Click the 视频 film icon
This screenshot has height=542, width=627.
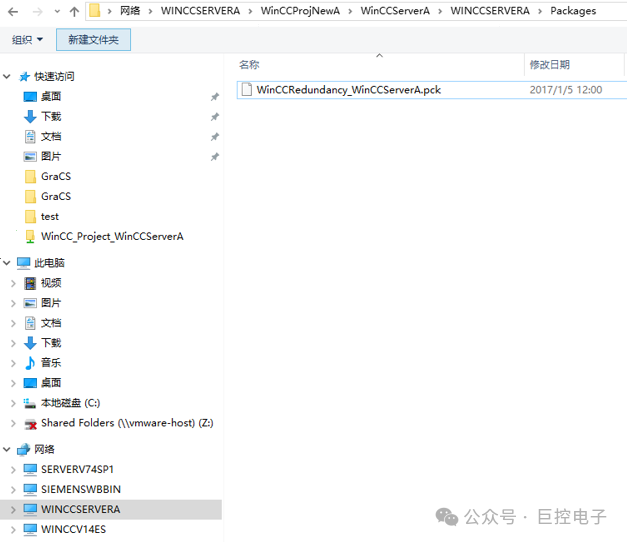[30, 283]
